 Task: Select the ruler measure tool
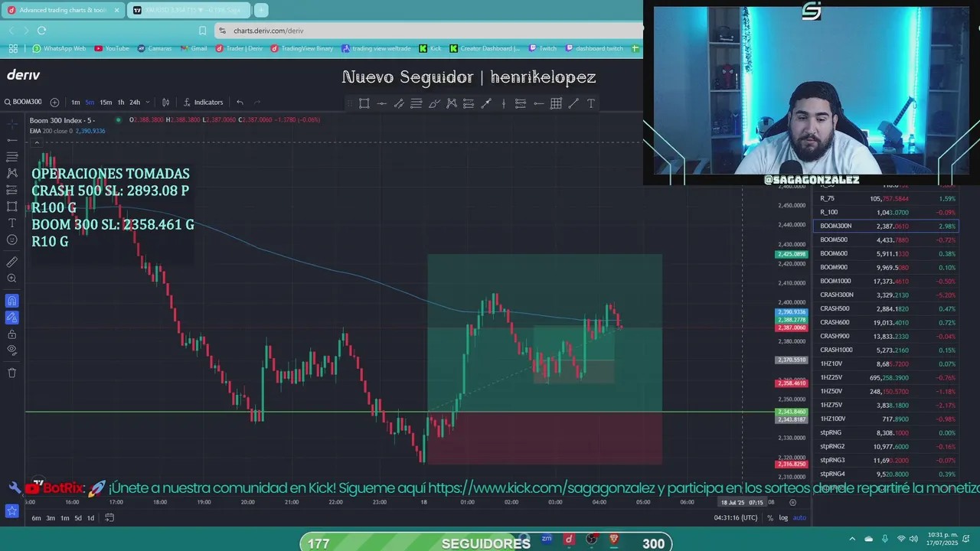coord(11,262)
